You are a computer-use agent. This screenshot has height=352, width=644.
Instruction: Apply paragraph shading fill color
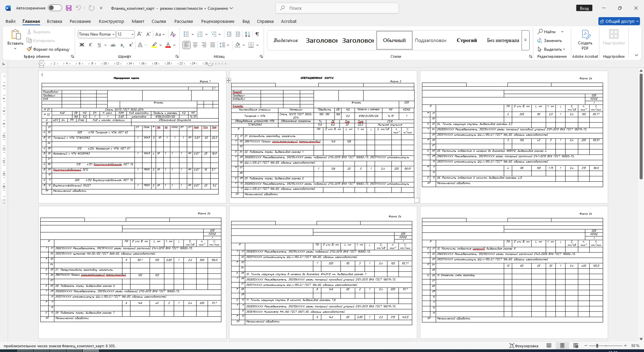click(237, 45)
